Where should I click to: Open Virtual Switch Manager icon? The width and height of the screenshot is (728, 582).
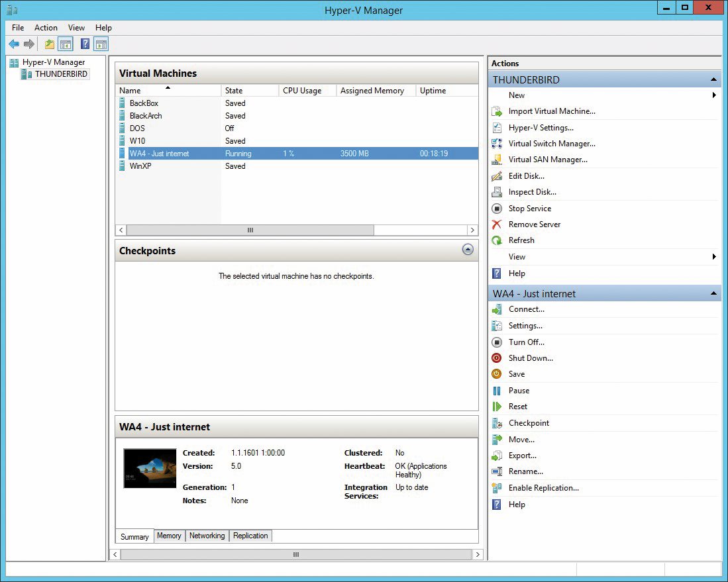pyautogui.click(x=497, y=144)
